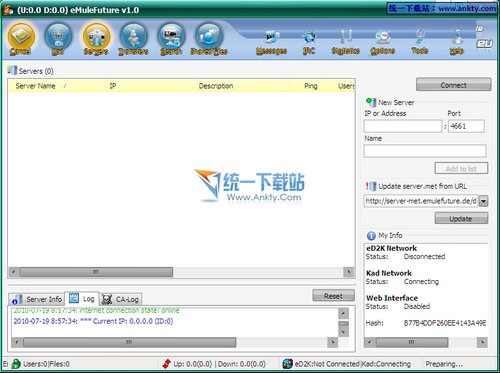Click the Connect button
500x373 pixels.
tap(454, 85)
